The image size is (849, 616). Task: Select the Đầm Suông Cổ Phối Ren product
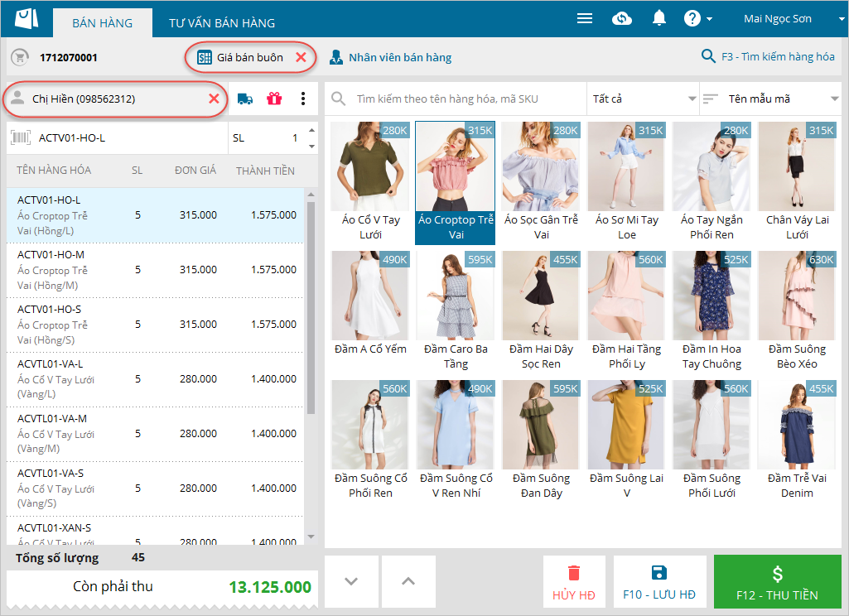click(370, 441)
